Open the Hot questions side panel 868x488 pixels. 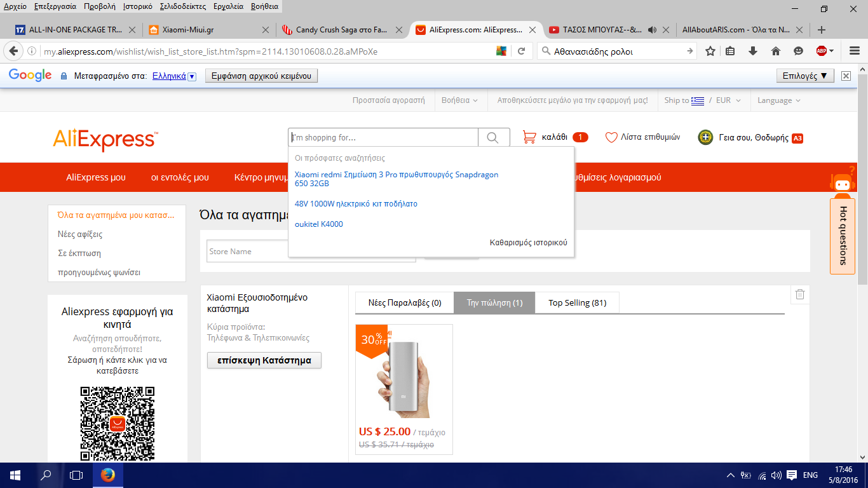coord(843,236)
